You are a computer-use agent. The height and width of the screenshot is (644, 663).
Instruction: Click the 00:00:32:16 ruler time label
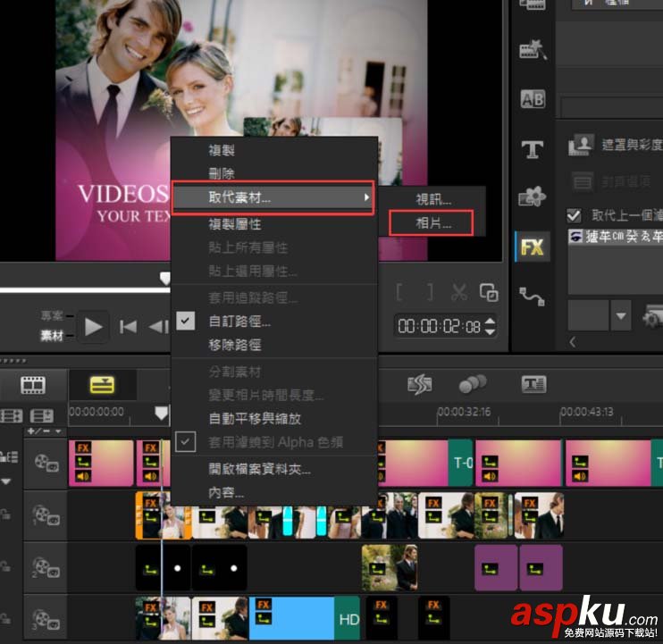click(464, 412)
